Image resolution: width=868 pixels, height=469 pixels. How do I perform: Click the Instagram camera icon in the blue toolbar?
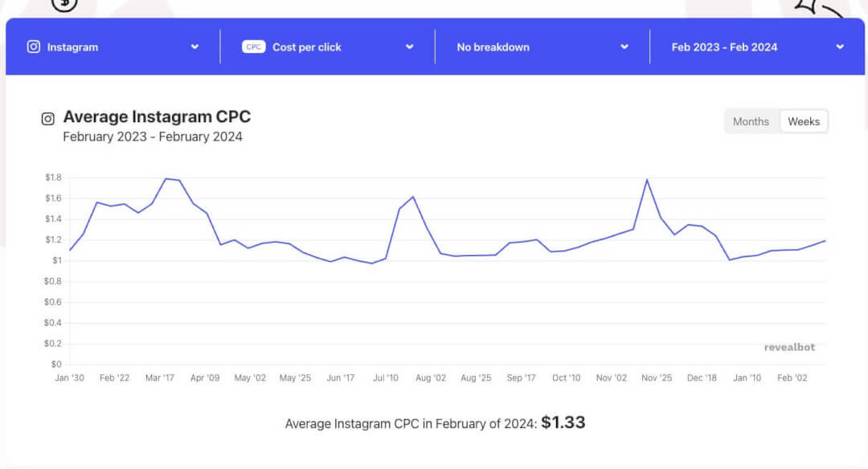tap(33, 47)
